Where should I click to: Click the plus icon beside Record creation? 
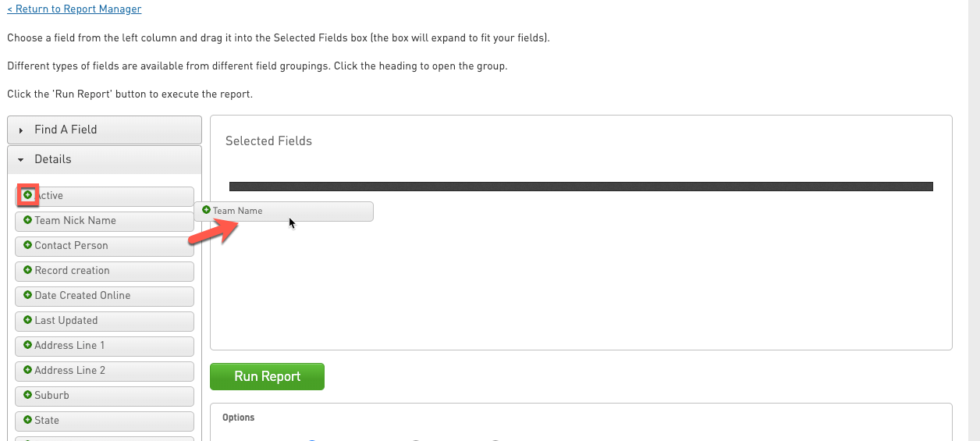pyautogui.click(x=28, y=270)
